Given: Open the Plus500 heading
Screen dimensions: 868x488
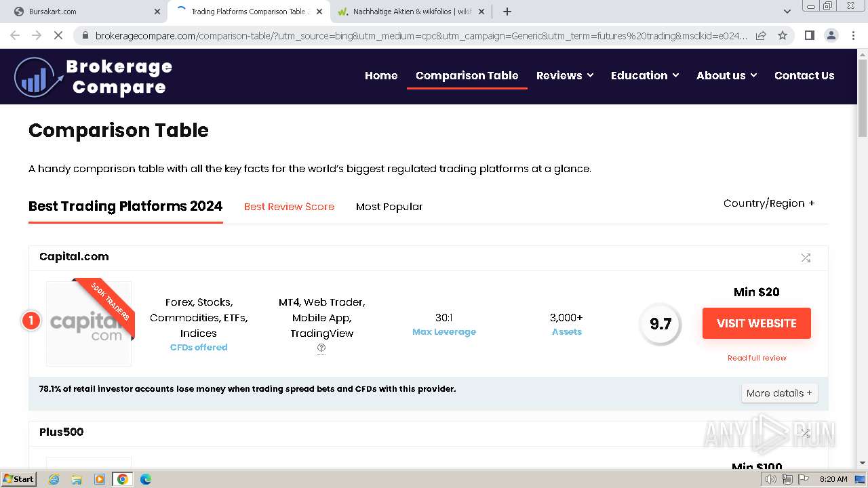Looking at the screenshot, I should (x=61, y=432).
